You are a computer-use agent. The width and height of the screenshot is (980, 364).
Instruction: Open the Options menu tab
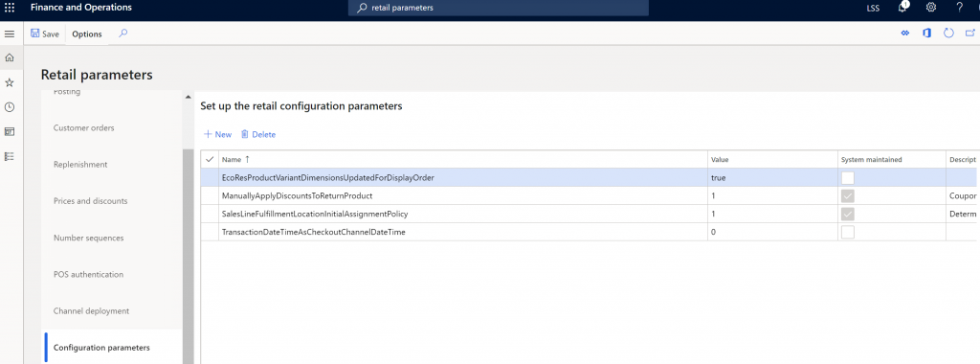tap(87, 34)
